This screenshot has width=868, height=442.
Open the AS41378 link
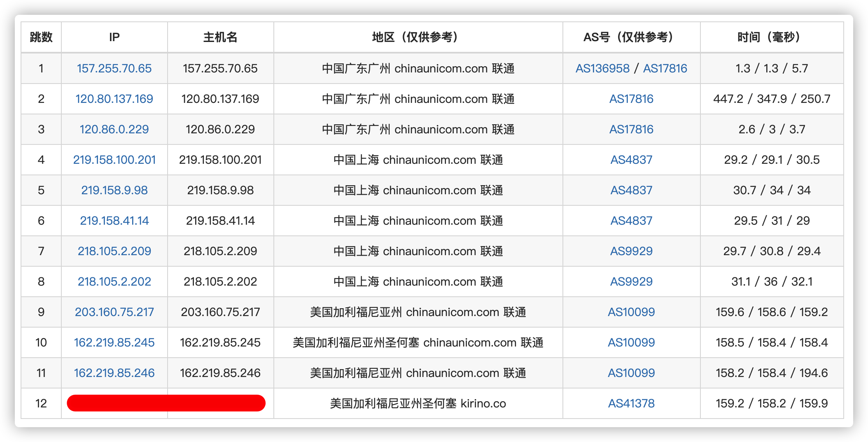[631, 403]
